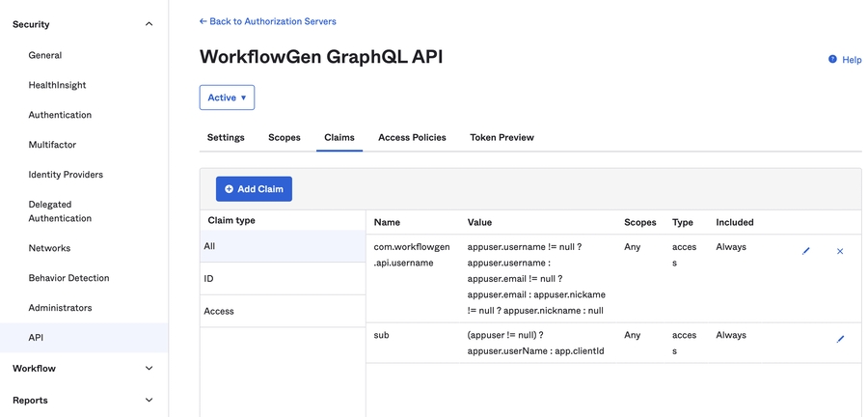868x417 pixels.
Task: Open the Access Policies tab
Action: [x=412, y=137]
